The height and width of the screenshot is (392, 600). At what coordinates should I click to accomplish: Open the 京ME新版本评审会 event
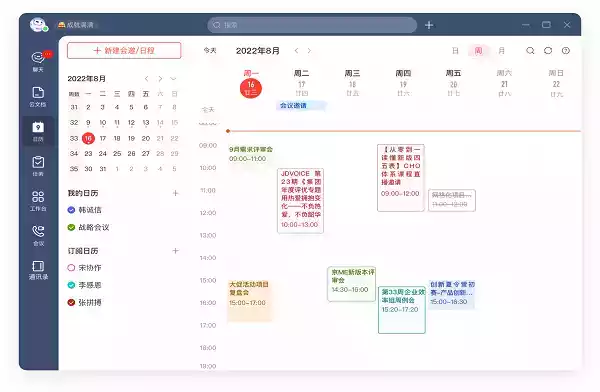[352, 284]
